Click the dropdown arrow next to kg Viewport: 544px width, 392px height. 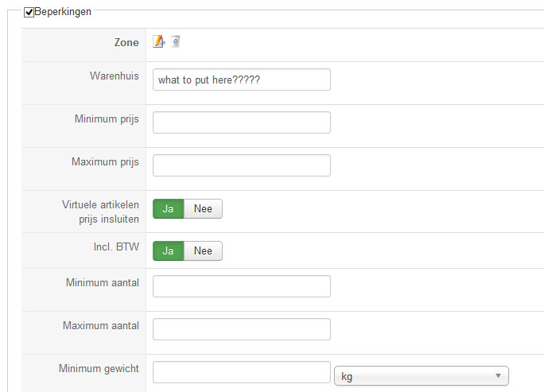497,375
